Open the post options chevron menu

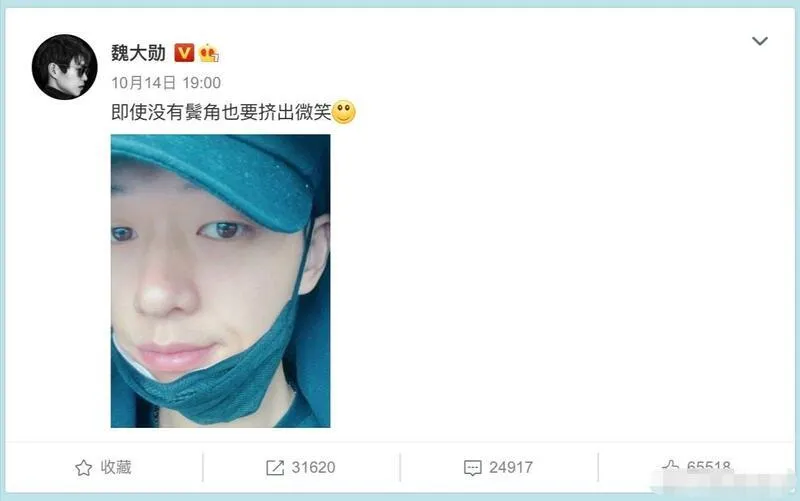point(760,41)
